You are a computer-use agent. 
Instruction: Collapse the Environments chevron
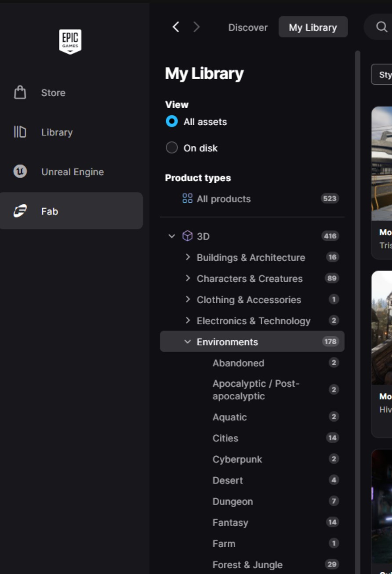188,341
